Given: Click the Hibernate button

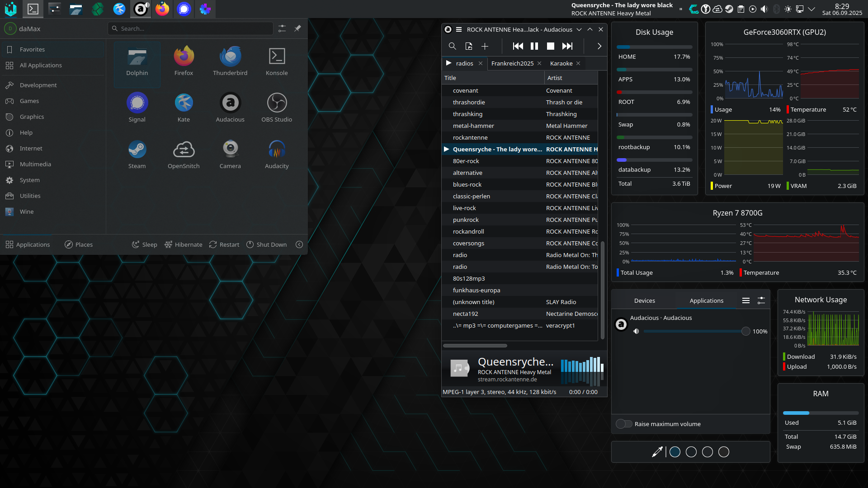Looking at the screenshot, I should pyautogui.click(x=184, y=244).
